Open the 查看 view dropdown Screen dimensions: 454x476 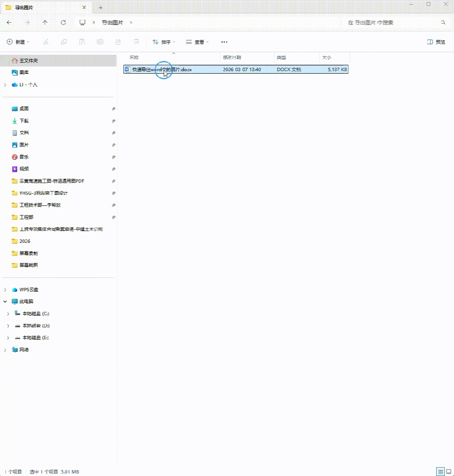pos(197,42)
